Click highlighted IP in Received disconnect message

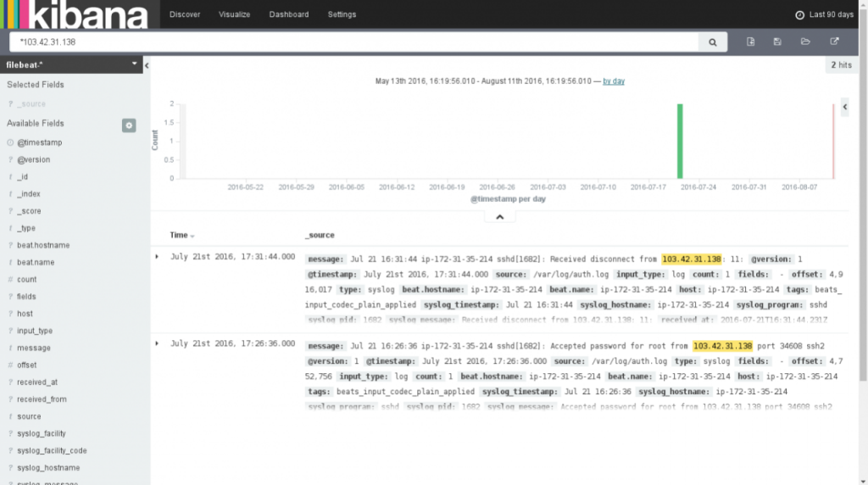692,259
